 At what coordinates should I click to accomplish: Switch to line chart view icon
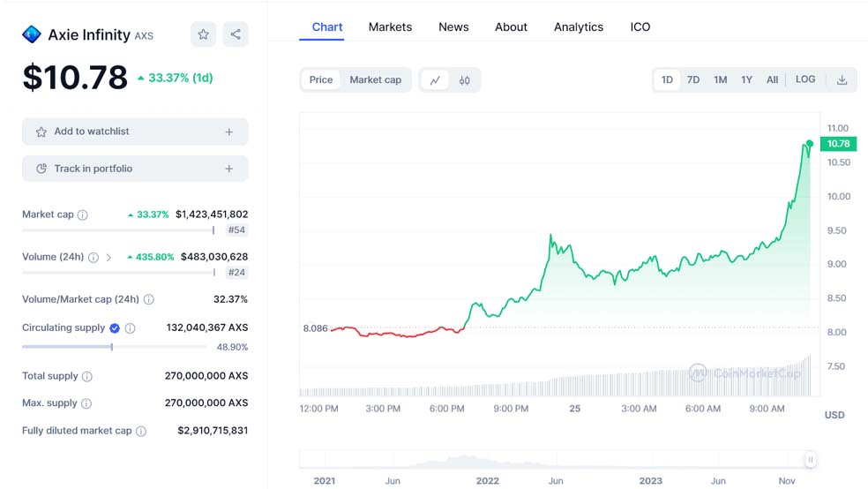pos(435,80)
